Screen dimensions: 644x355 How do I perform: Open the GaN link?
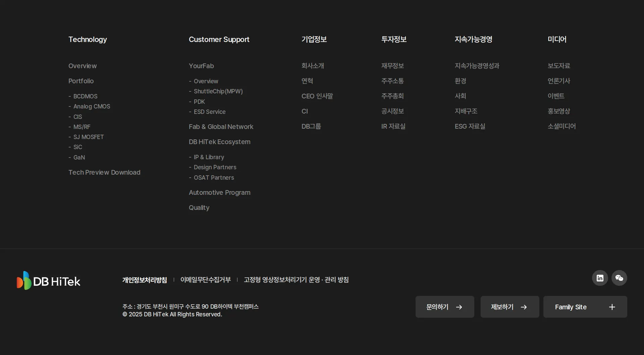point(79,158)
